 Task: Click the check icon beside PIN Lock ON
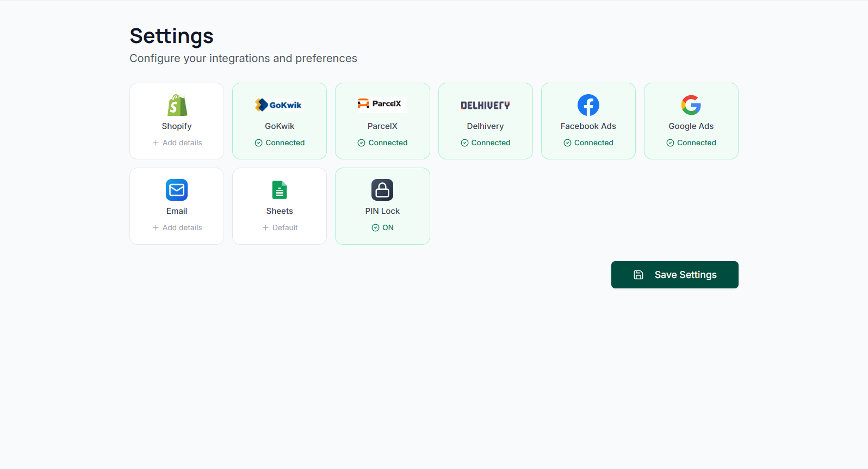click(375, 228)
